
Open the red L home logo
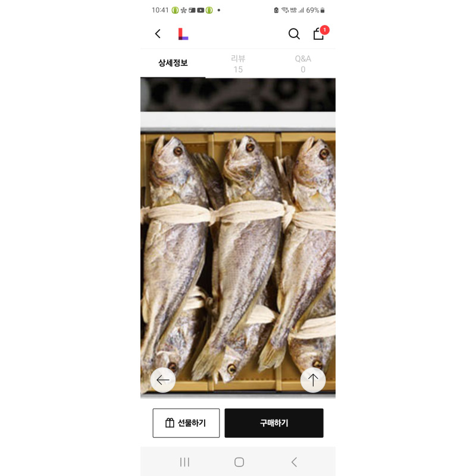(x=183, y=34)
